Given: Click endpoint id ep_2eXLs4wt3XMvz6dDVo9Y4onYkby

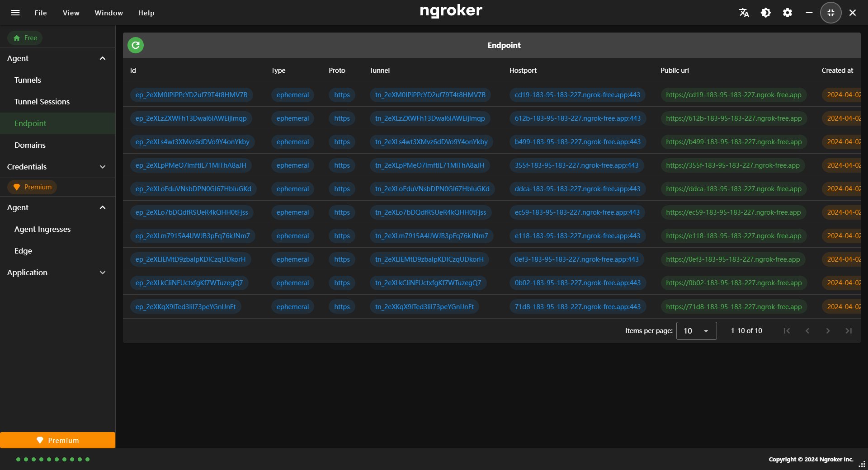Looking at the screenshot, I should coord(192,142).
